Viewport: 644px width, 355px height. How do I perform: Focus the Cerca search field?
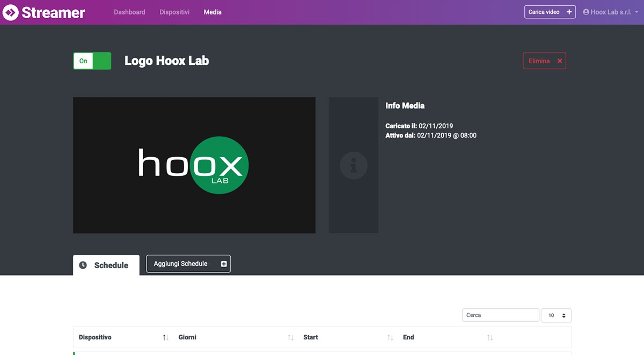click(501, 315)
